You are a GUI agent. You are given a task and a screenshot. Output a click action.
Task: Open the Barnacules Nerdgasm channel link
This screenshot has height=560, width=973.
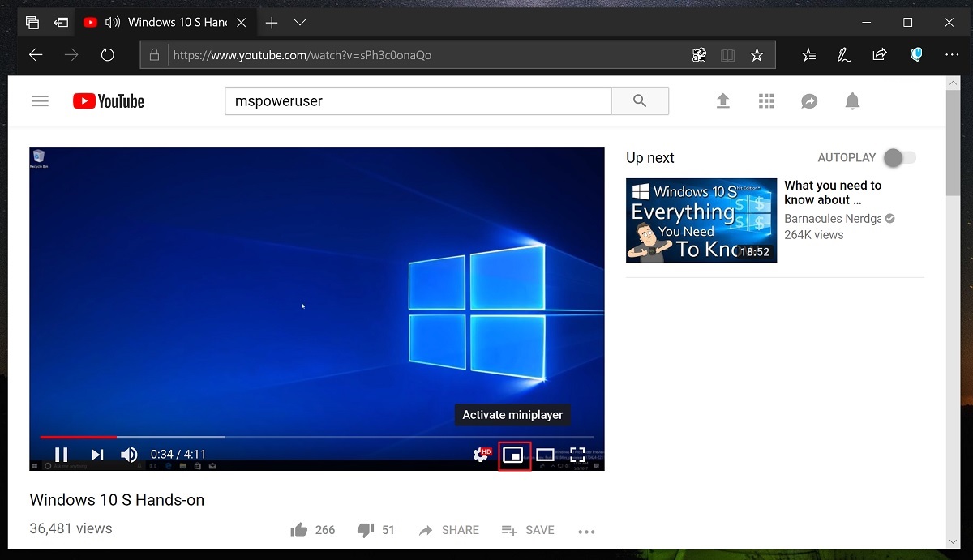click(x=833, y=219)
